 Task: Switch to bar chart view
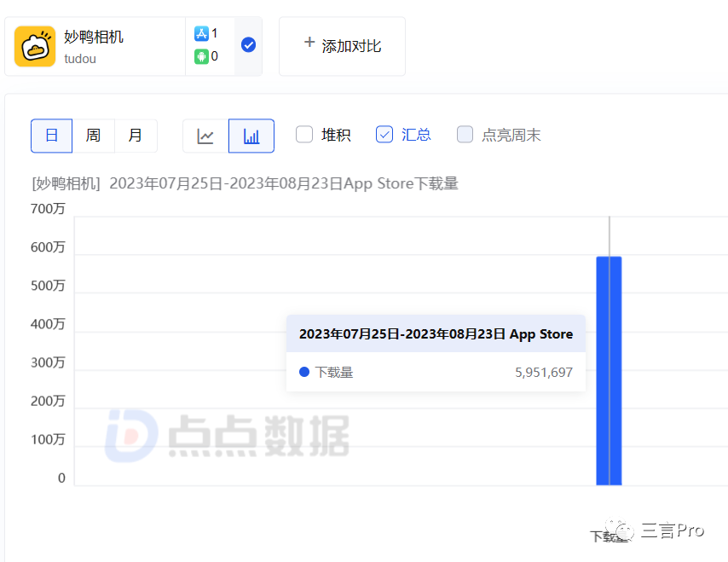pos(251,136)
